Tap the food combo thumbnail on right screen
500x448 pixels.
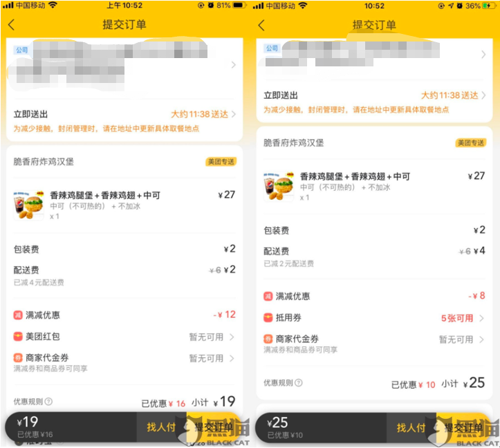(279, 186)
